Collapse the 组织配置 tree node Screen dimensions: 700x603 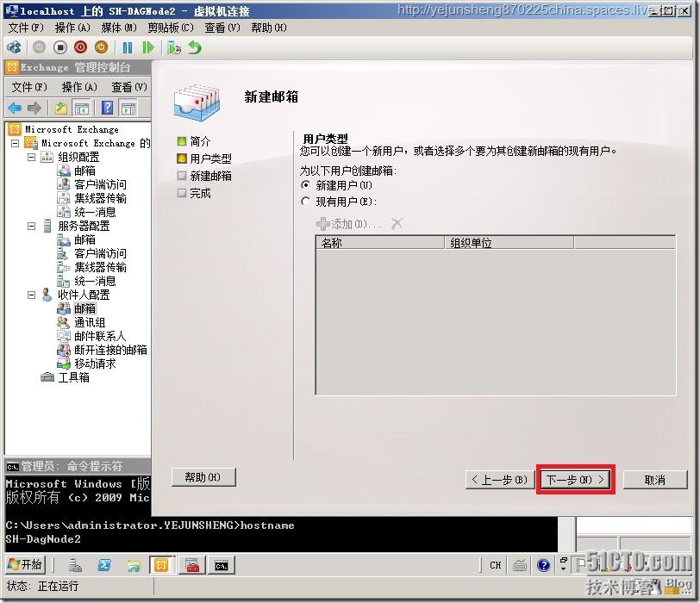tap(31, 157)
